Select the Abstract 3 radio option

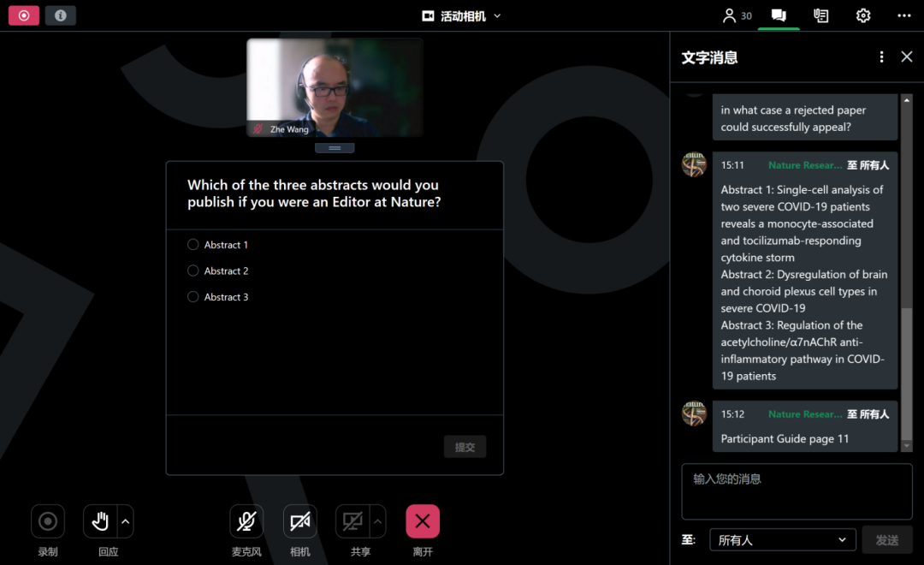coord(192,297)
